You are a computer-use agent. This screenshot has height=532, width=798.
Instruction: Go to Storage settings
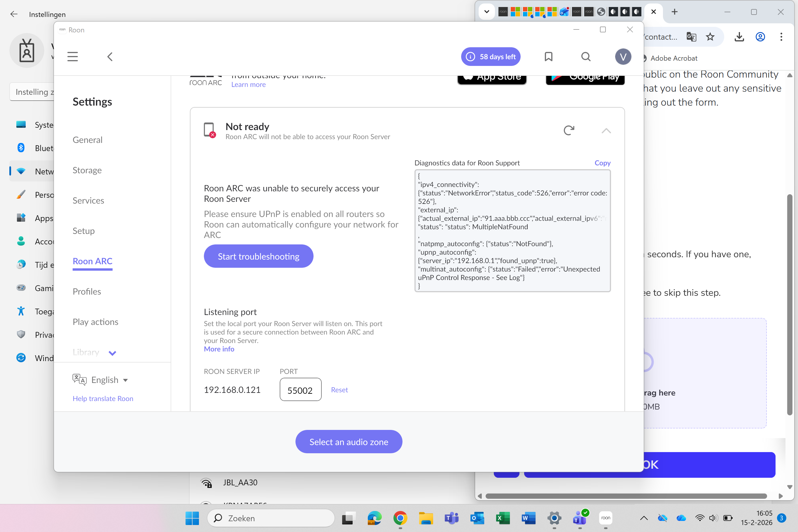(87, 170)
